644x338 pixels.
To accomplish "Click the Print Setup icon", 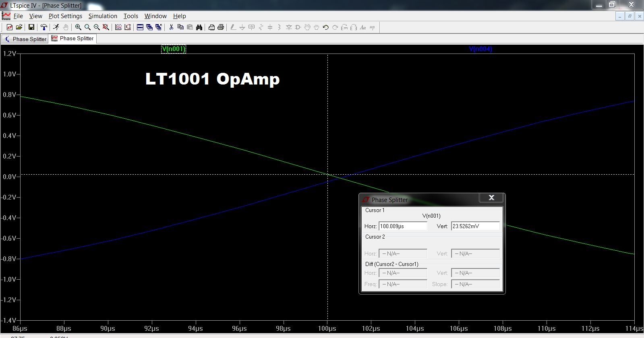I will click(211, 27).
